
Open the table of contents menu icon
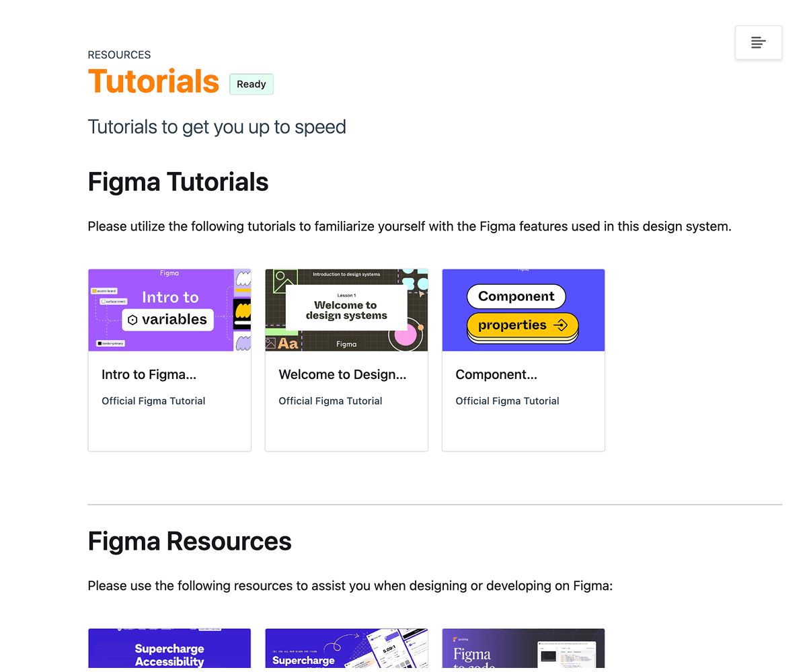[x=758, y=42]
